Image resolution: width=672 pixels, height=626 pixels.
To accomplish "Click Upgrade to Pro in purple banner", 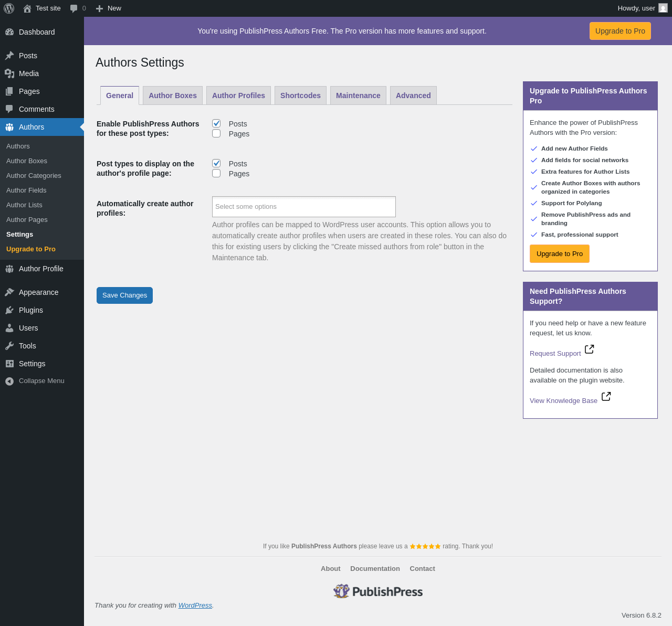I will point(620,31).
